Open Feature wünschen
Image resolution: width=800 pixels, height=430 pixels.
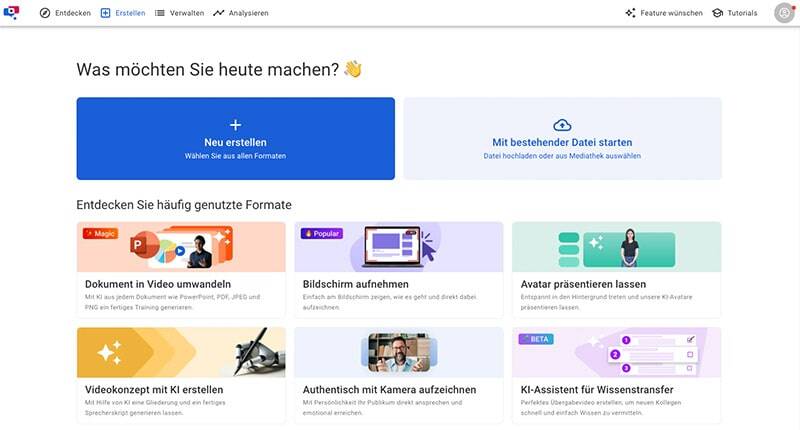coord(664,13)
